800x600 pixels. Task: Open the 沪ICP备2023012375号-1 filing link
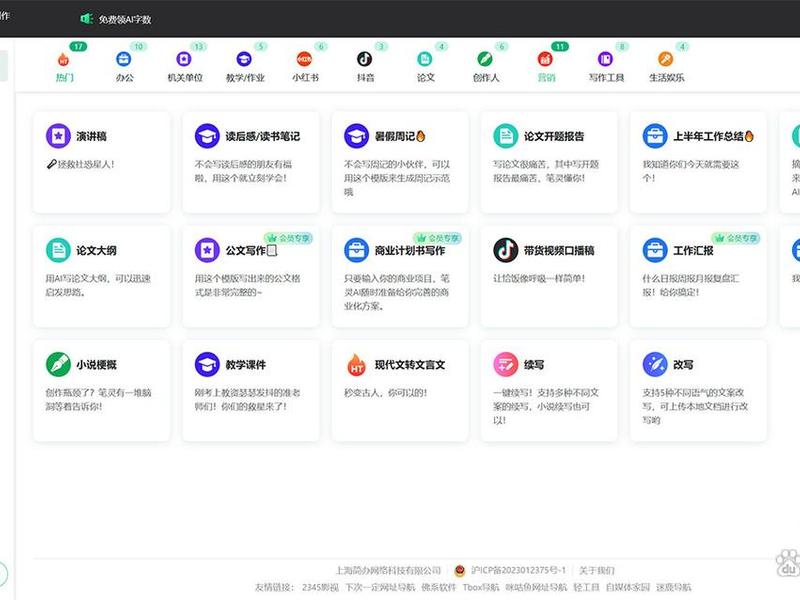pos(518,570)
